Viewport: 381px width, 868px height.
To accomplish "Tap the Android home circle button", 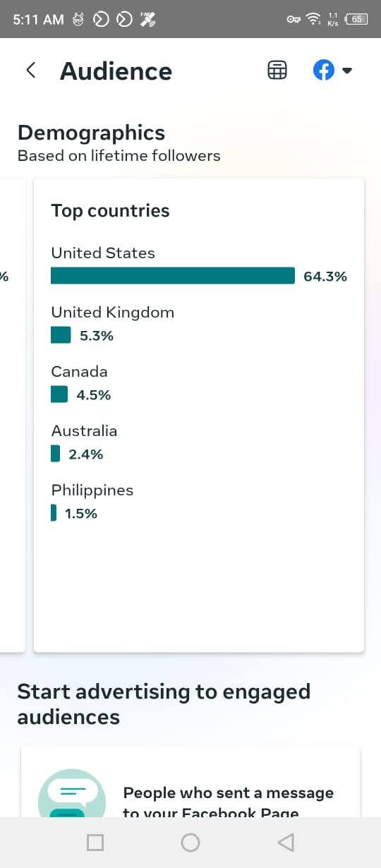I will coord(190,842).
